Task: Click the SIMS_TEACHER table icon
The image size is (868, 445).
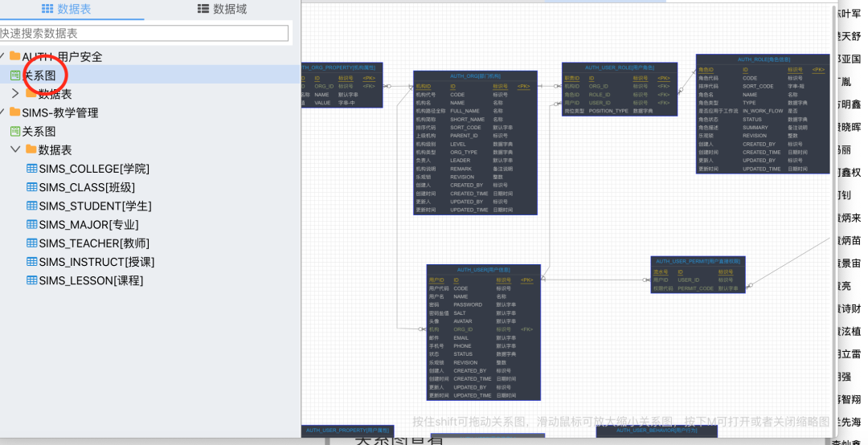Action: click(32, 243)
